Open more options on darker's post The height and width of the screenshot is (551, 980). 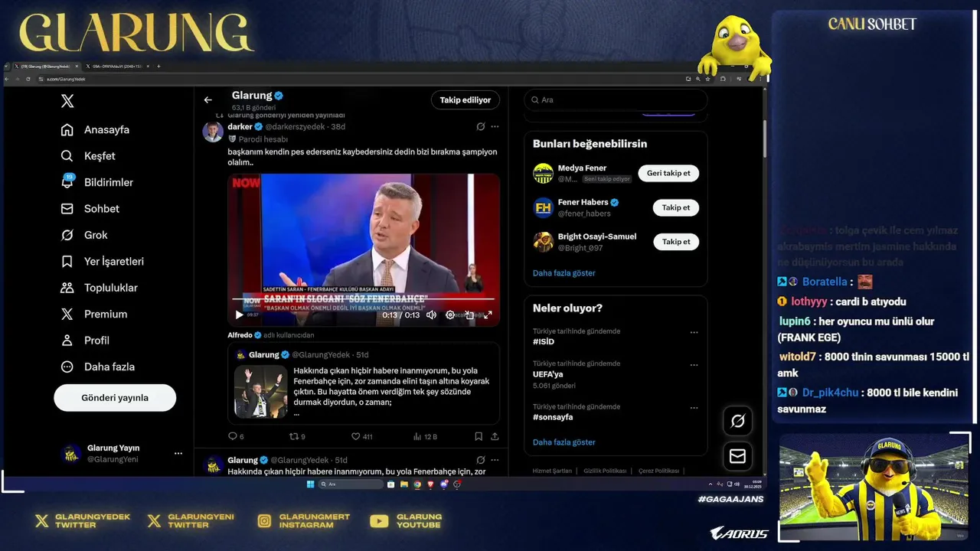point(495,126)
